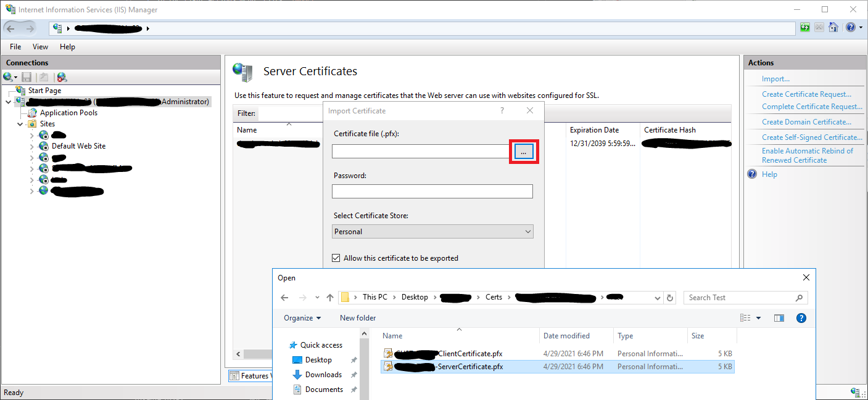Open the view options dropdown in Open dialog
Screen dimensions: 868x400
(758, 318)
